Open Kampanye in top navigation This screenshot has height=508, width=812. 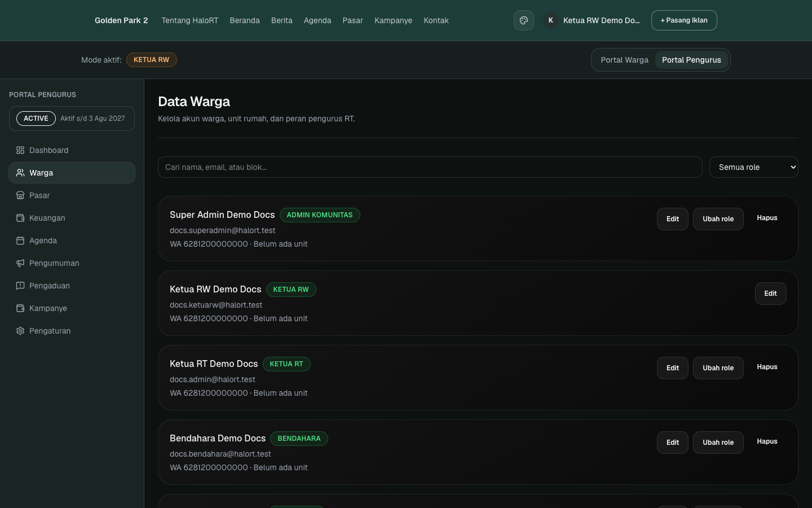point(394,20)
